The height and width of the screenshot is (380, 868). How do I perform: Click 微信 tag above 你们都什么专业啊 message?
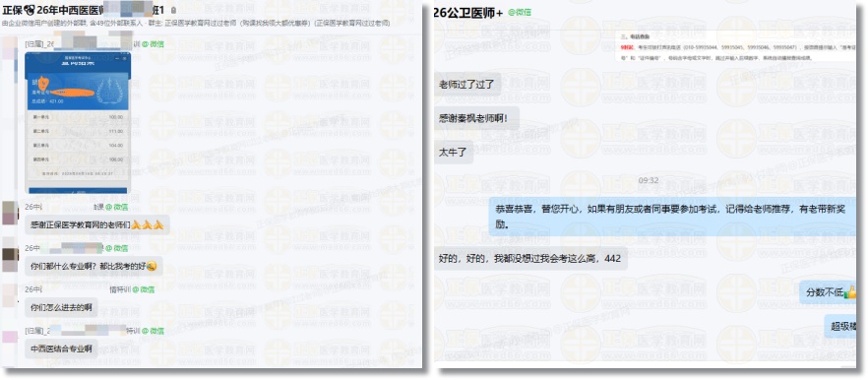(x=116, y=248)
